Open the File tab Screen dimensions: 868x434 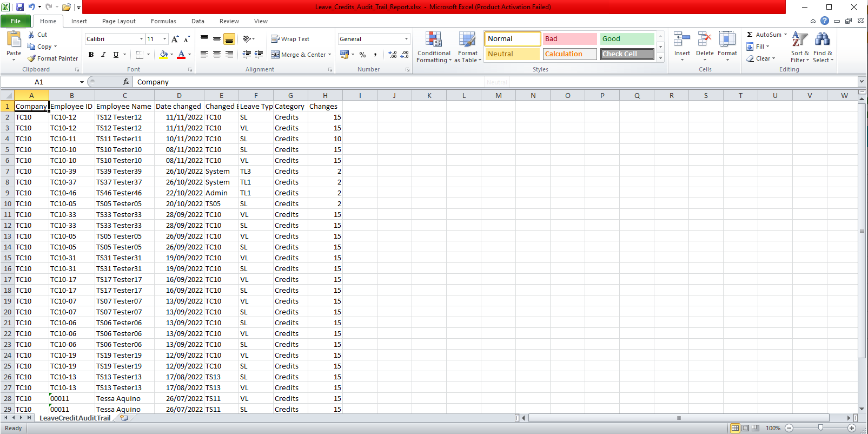point(16,21)
